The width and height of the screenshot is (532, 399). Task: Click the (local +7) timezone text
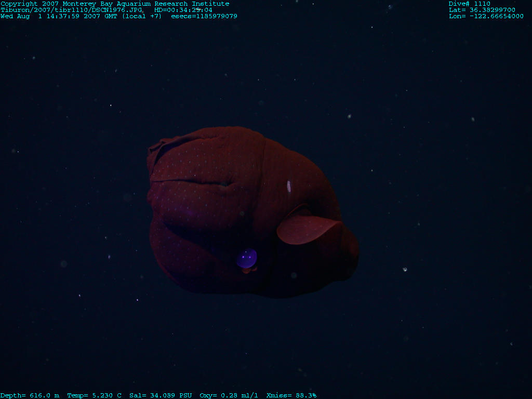click(x=142, y=16)
